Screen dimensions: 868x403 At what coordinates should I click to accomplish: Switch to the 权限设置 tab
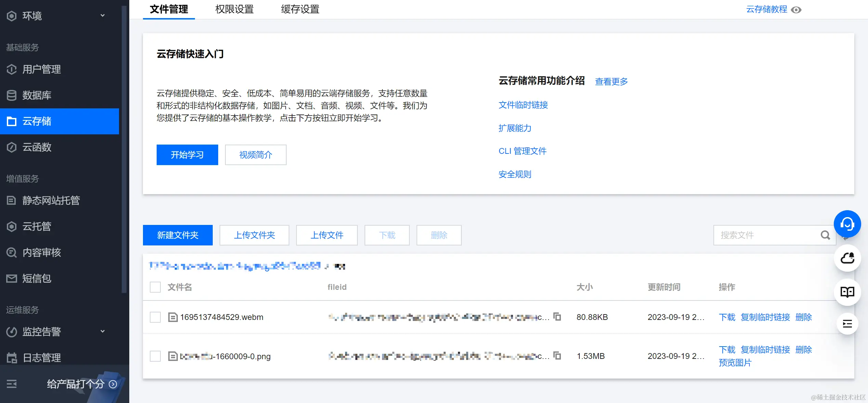click(x=235, y=9)
